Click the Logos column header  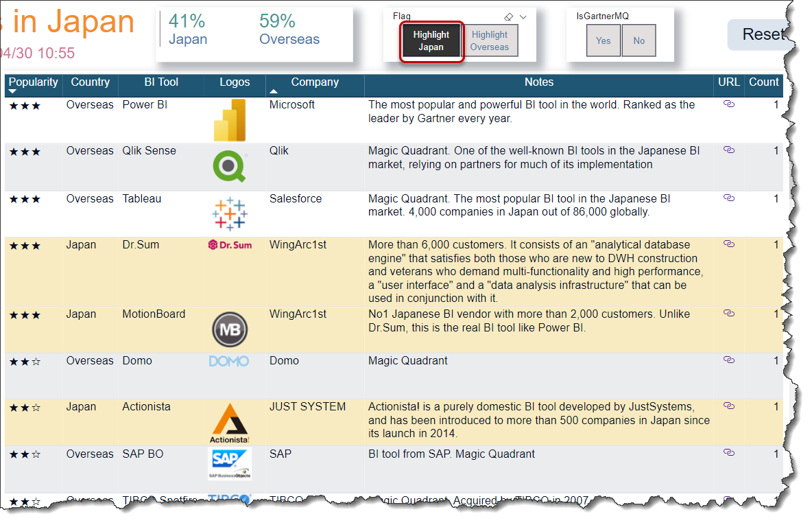[235, 85]
